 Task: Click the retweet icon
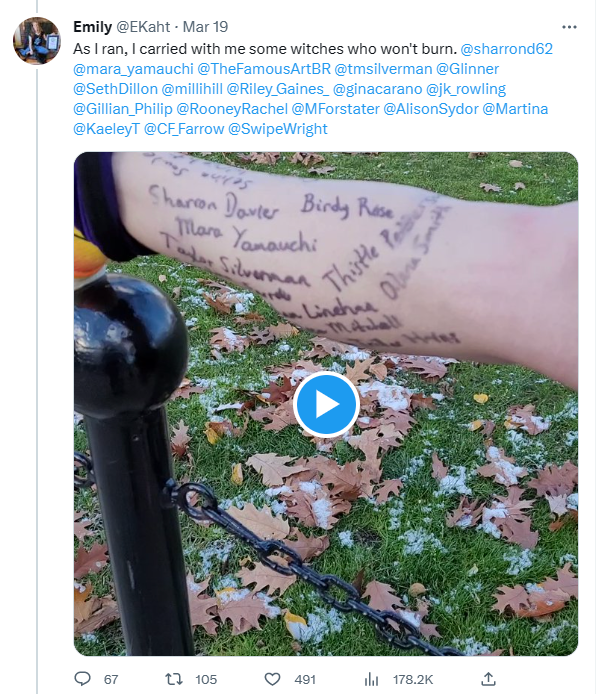click(174, 679)
